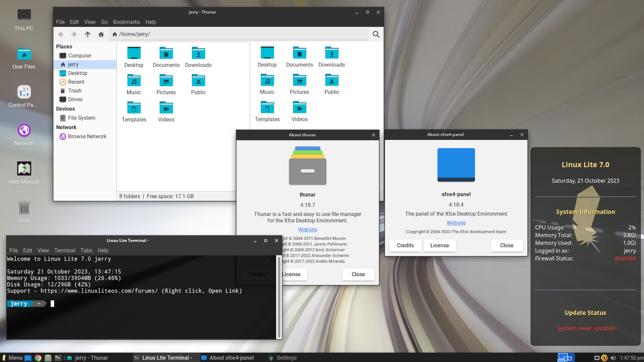Click the volume icon in system tray
Screen dimensions: 644x362
pyautogui.click(x=613, y=358)
